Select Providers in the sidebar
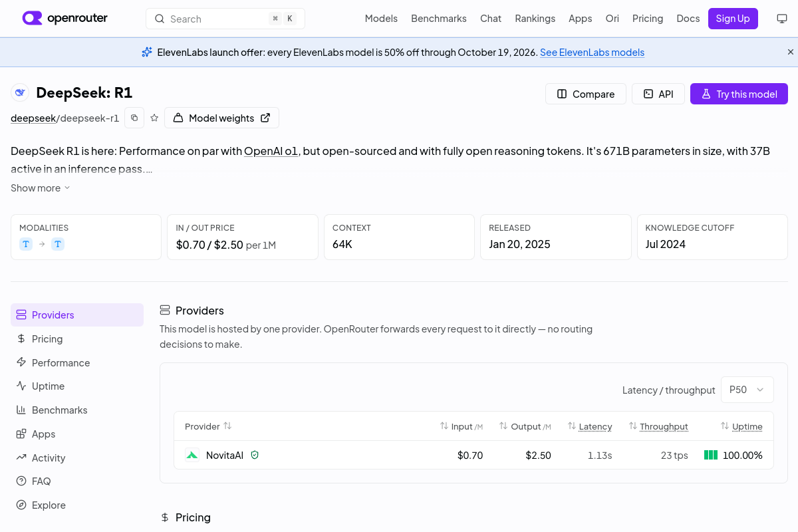 (x=77, y=315)
